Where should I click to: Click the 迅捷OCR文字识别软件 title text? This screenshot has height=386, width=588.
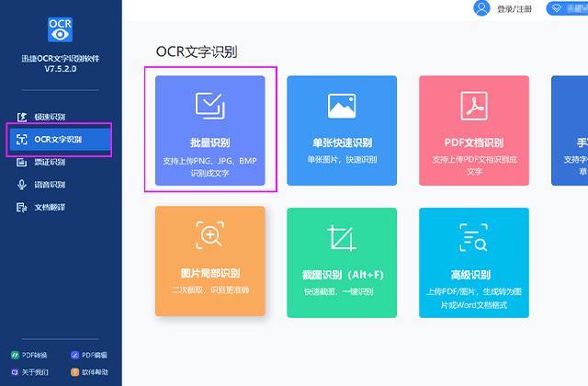[60, 59]
